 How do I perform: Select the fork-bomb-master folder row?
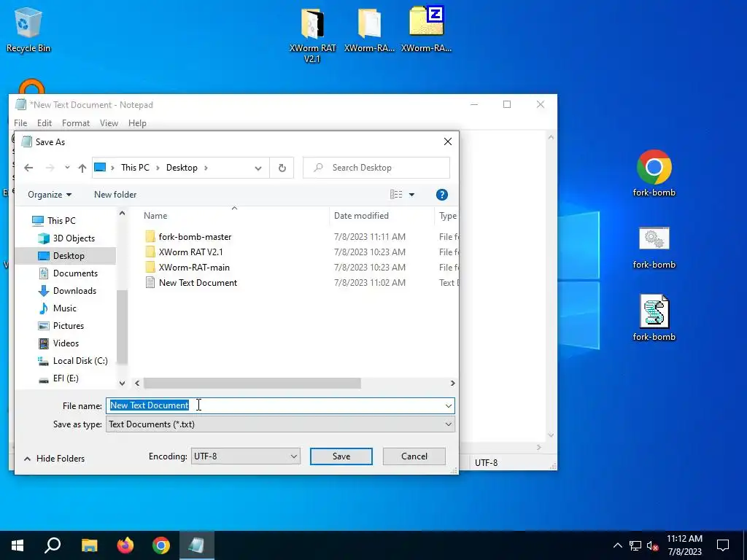pos(195,237)
